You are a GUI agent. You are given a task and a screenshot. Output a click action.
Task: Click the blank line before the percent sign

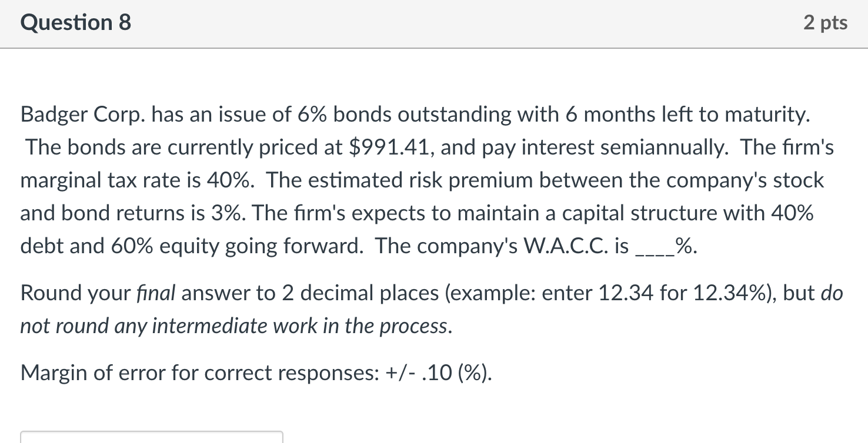click(656, 246)
